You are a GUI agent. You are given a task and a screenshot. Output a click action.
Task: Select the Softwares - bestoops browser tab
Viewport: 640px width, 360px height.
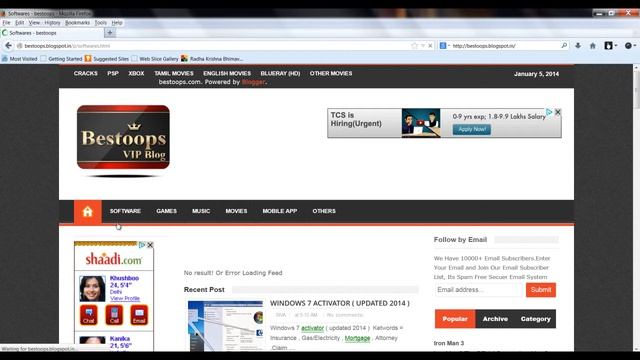tap(52, 33)
